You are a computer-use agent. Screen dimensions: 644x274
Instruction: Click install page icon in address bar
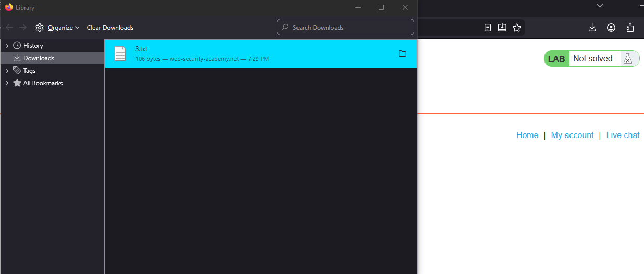point(502,28)
